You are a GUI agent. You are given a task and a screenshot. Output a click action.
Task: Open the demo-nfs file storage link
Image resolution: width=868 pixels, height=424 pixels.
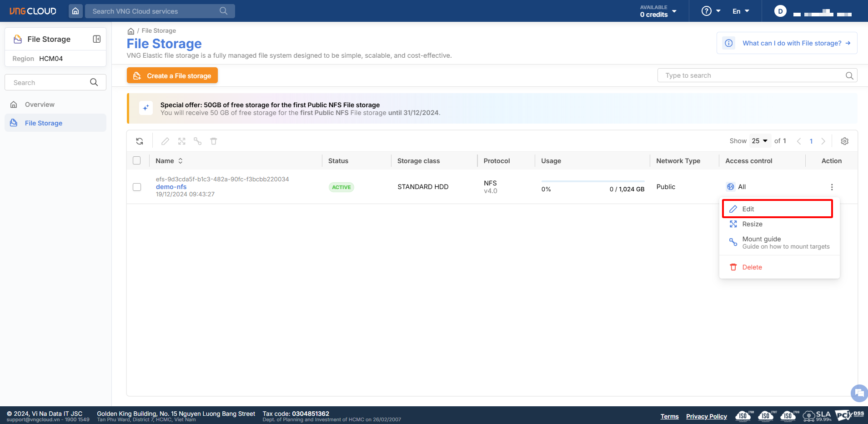coord(171,187)
